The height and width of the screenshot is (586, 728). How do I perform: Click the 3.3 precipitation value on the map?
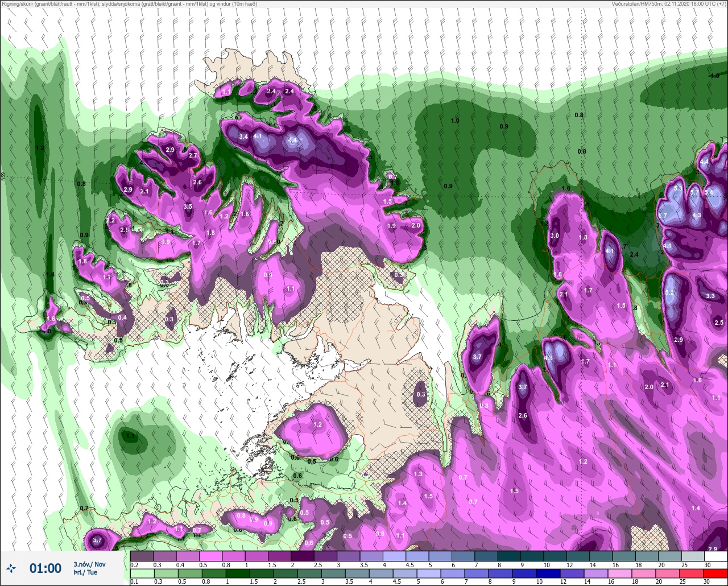[x=710, y=296]
